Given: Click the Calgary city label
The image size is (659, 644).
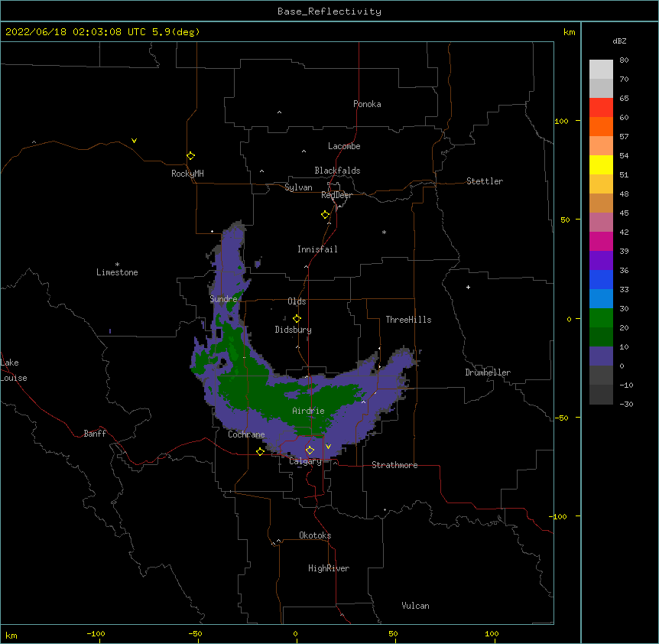Looking at the screenshot, I should click(x=306, y=461).
